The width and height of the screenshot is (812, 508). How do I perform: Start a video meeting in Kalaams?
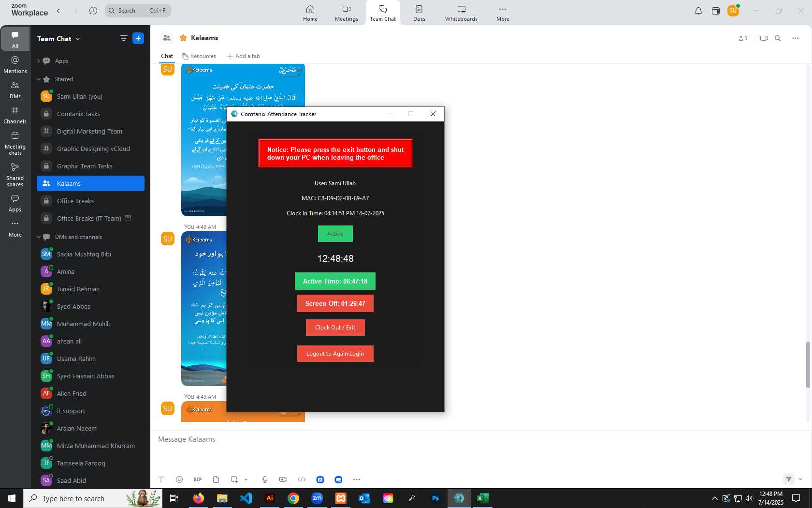pos(764,38)
